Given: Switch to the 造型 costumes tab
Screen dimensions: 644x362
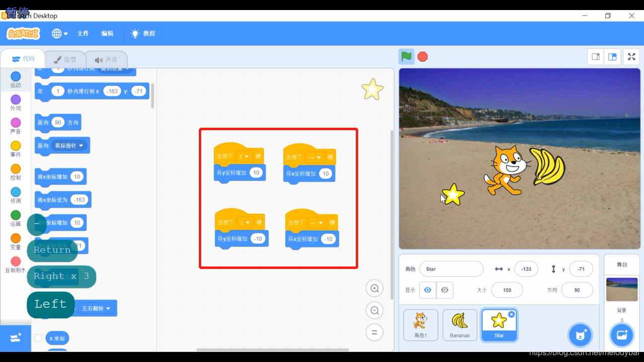Looking at the screenshot, I should tap(65, 60).
